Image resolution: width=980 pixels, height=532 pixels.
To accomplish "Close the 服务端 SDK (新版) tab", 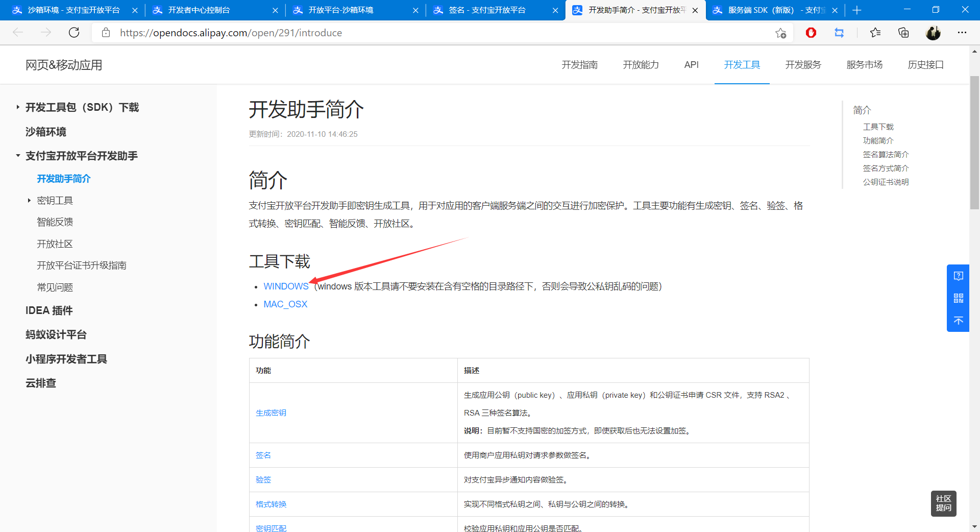I will pyautogui.click(x=835, y=10).
